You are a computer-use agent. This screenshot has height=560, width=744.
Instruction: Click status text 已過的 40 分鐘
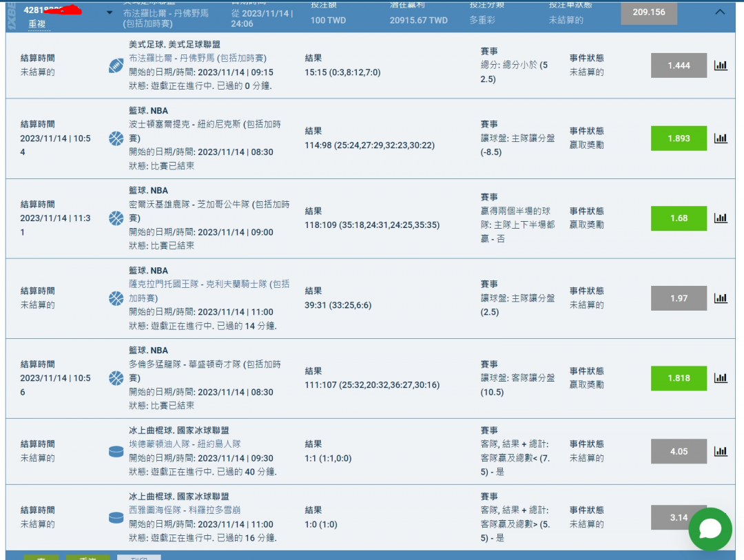[x=246, y=472]
